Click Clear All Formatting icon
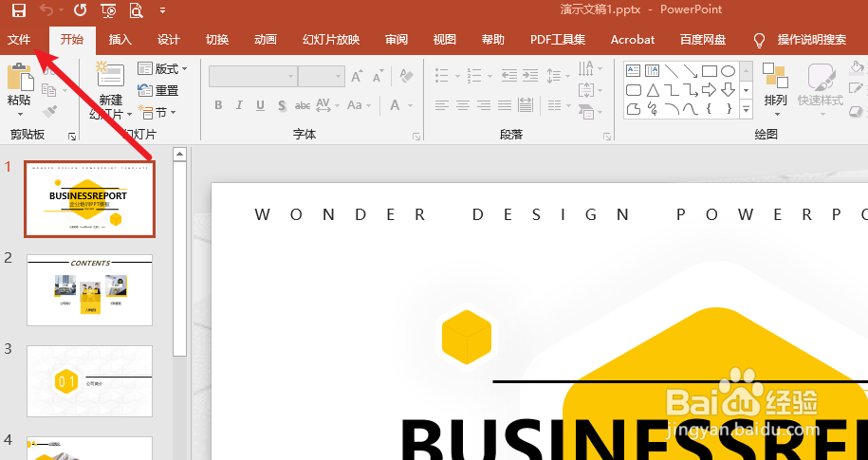Viewport: 868px width, 460px height. click(406, 76)
